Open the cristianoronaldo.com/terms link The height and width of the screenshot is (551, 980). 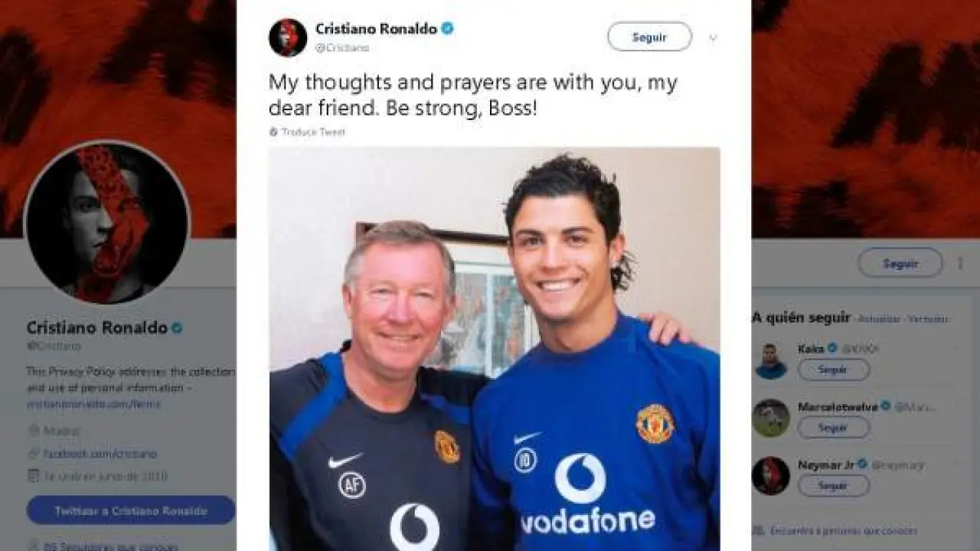point(94,404)
